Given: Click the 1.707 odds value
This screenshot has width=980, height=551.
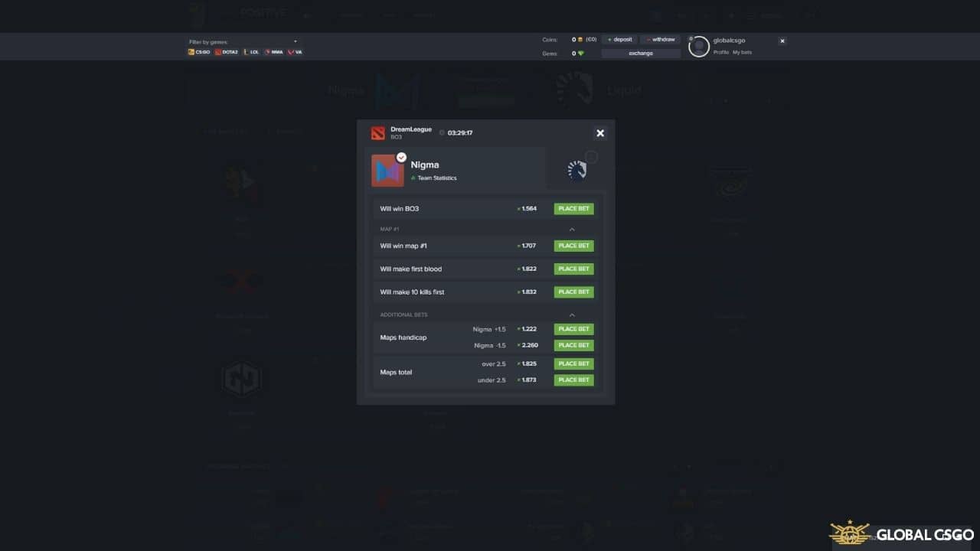Looking at the screenshot, I should click(529, 246).
